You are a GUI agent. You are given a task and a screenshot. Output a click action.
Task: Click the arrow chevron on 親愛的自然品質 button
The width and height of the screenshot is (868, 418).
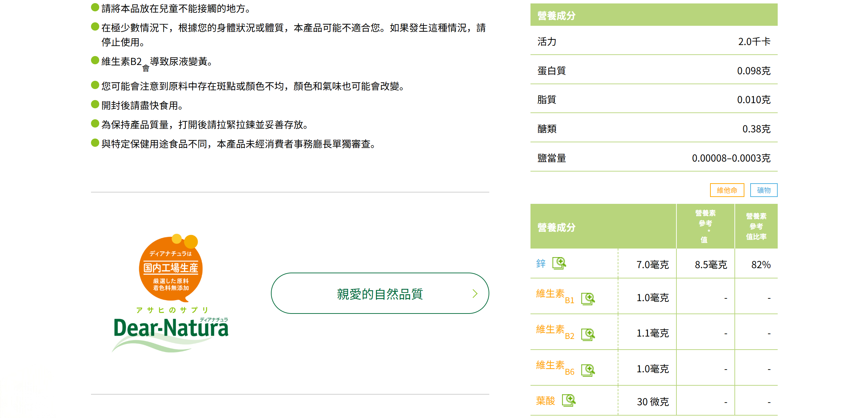coord(475,294)
